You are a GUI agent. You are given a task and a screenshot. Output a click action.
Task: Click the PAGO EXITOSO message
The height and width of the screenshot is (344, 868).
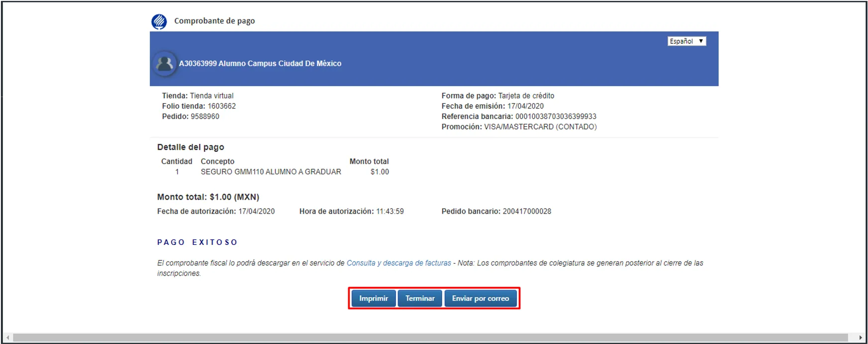click(x=197, y=242)
